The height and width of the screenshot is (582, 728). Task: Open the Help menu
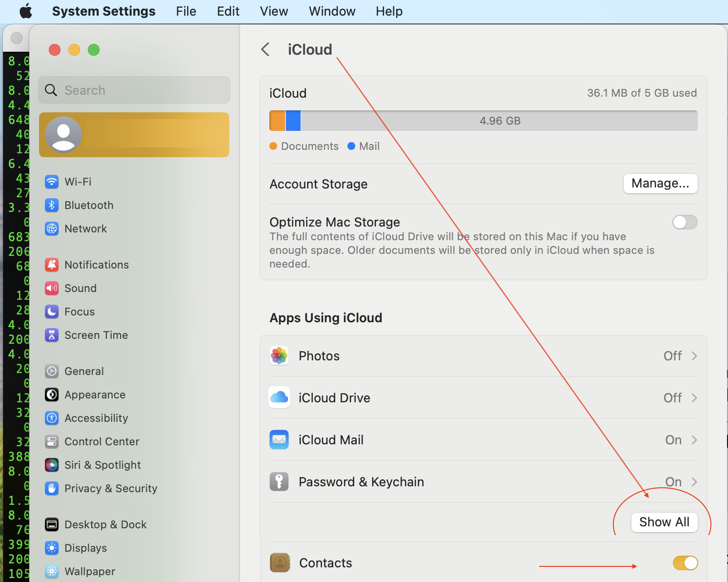pyautogui.click(x=389, y=11)
